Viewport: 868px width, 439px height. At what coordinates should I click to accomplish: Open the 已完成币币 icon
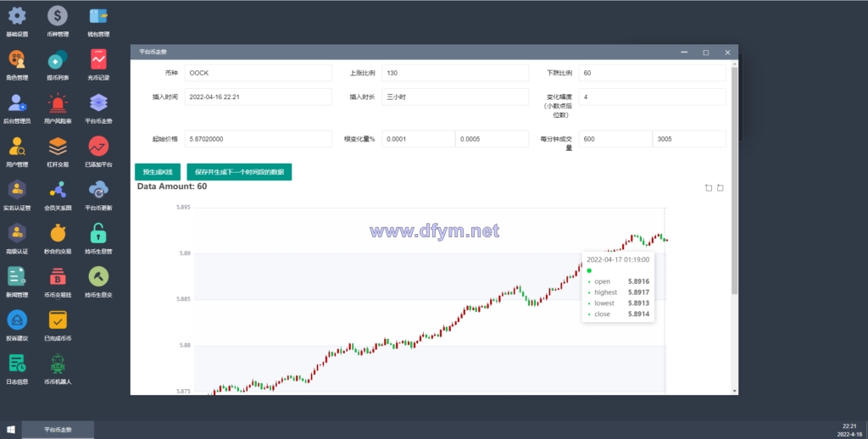coord(58,320)
